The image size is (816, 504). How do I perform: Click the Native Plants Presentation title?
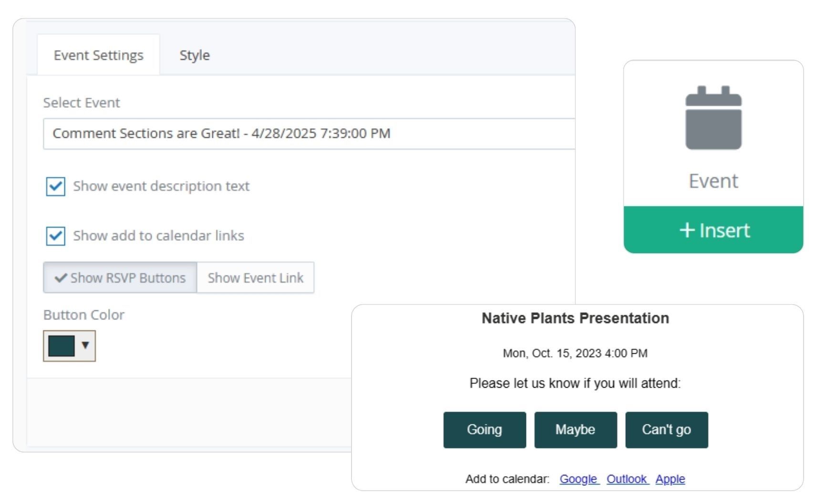coord(575,318)
